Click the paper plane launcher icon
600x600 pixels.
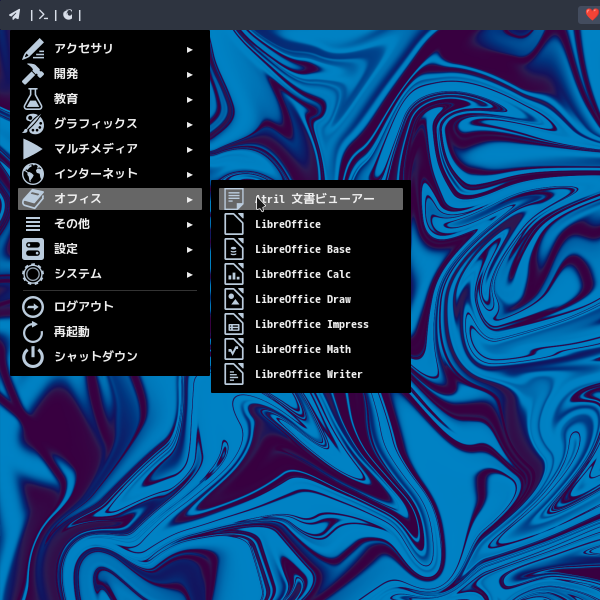click(x=15, y=15)
